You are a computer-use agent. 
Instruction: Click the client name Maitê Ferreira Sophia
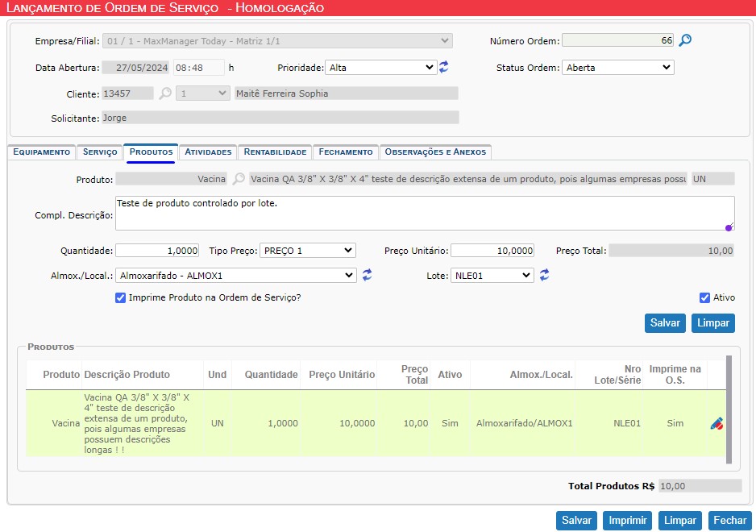click(x=347, y=94)
